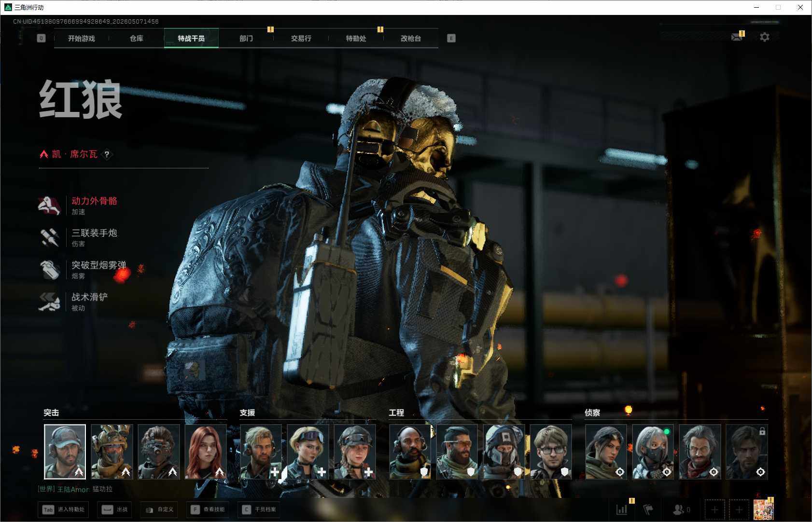The height and width of the screenshot is (522, 812).
Task: Click the 侦察 class heading
Action: point(592,413)
